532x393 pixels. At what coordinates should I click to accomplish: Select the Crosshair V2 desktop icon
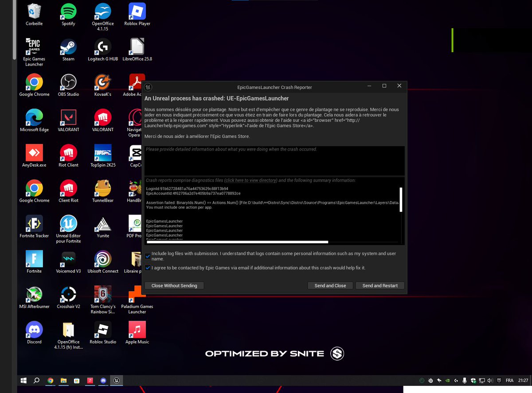(68, 298)
